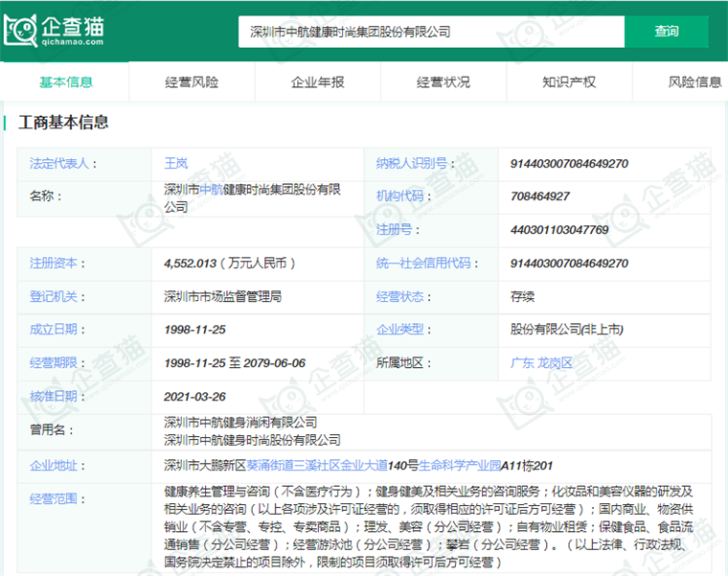
Task: Open the 广东 龙岗区 region link
Action: click(x=541, y=363)
